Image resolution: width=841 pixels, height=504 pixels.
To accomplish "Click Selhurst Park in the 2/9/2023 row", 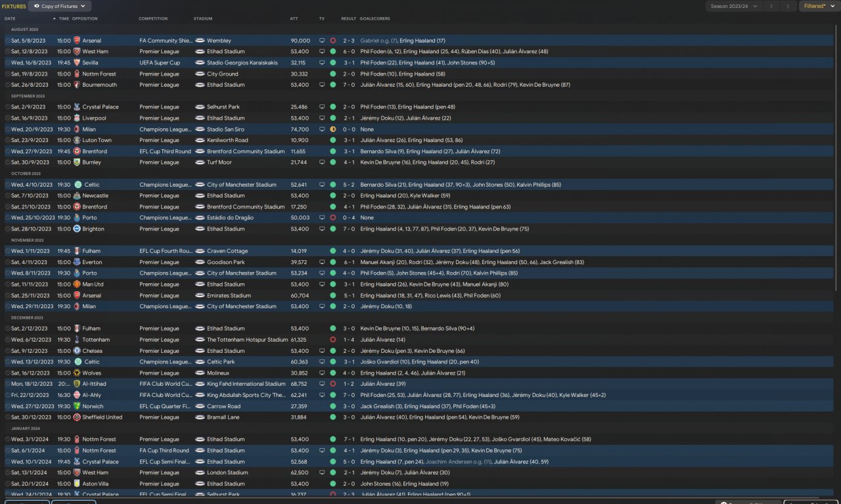I will tap(223, 107).
